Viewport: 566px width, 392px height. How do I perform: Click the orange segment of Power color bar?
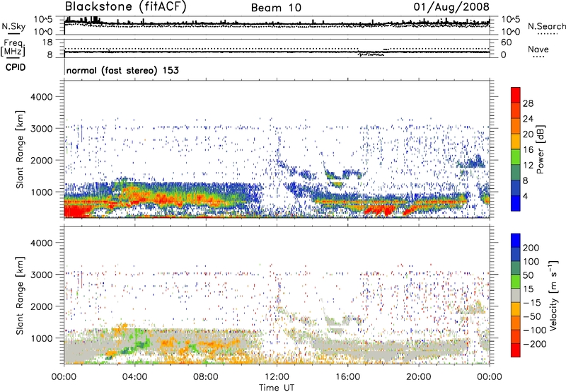coord(516,126)
